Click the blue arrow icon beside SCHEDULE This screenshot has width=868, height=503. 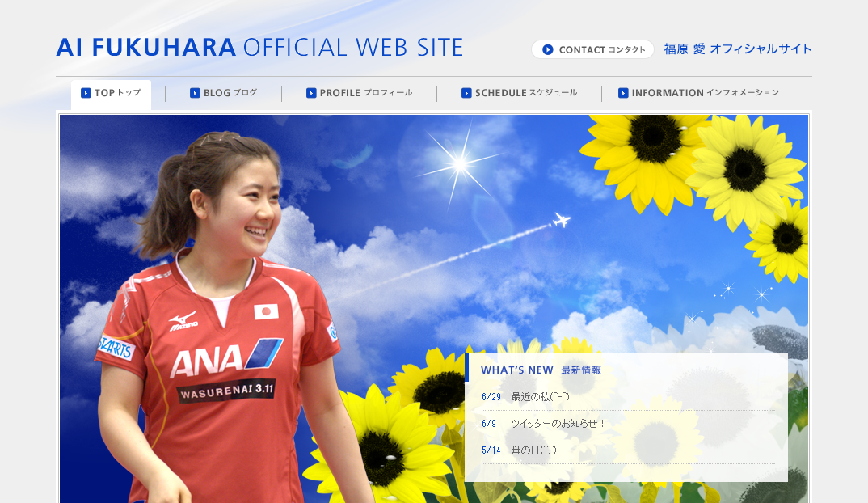[x=466, y=93]
